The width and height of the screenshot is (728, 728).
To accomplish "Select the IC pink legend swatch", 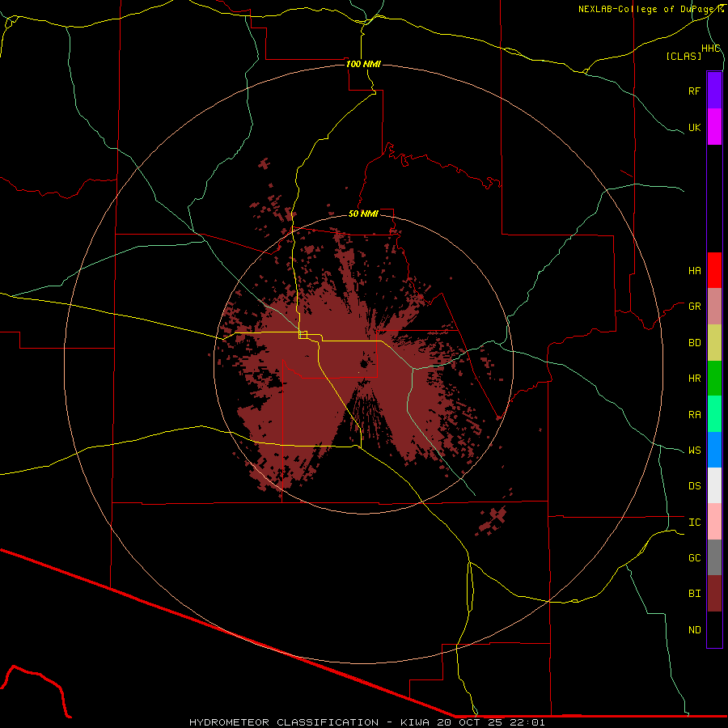I will (x=714, y=522).
